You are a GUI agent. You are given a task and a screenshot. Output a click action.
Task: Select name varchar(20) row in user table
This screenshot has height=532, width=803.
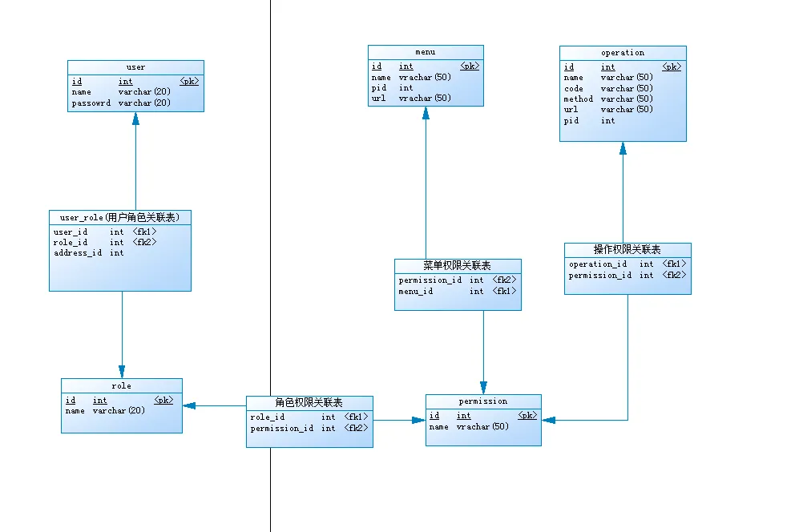[x=121, y=92]
